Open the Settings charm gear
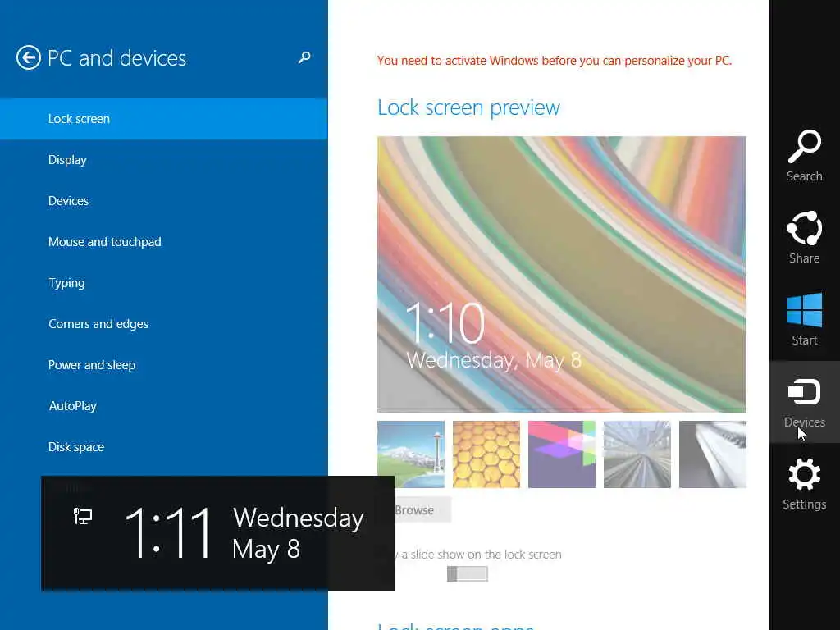Viewport: 840px width, 630px height. coord(804,484)
